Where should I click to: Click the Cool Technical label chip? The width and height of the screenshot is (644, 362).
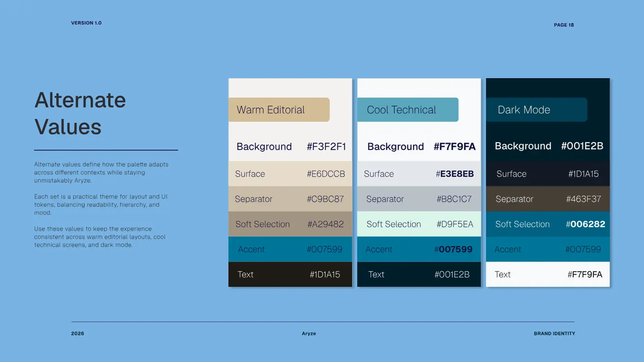tap(408, 109)
